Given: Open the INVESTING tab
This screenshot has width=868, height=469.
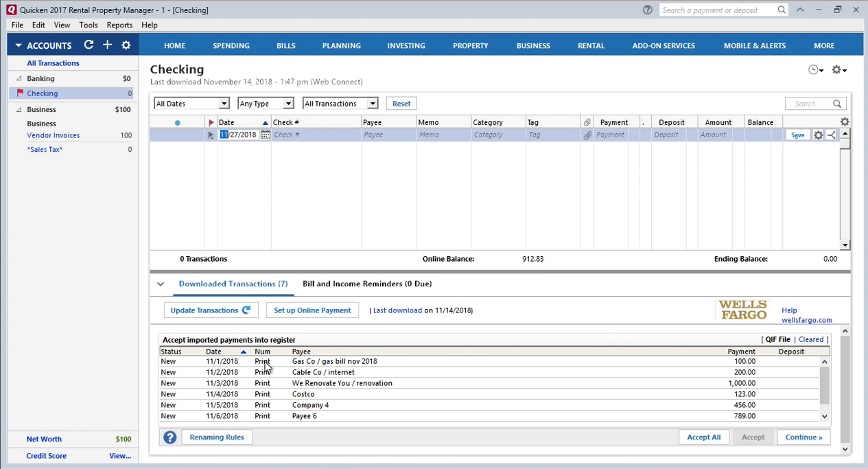Looking at the screenshot, I should pos(406,45).
